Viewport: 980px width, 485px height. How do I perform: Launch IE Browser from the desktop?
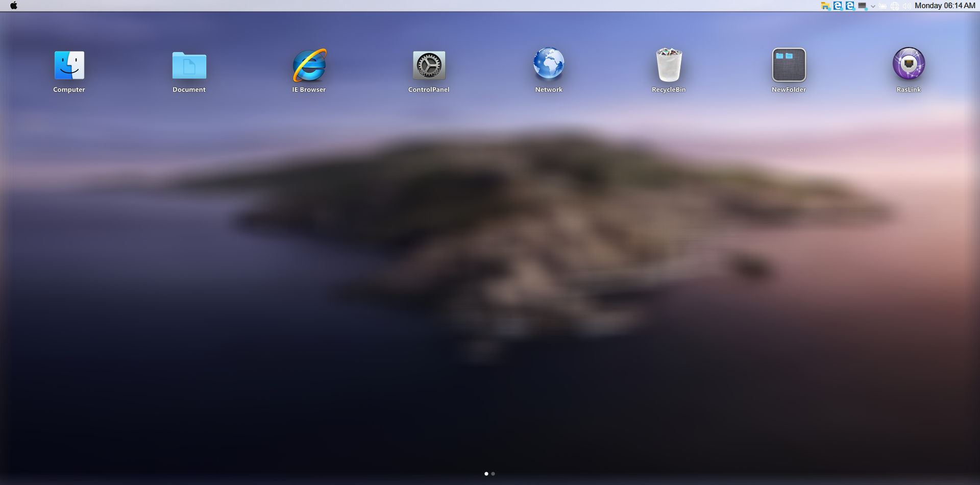pyautogui.click(x=309, y=65)
